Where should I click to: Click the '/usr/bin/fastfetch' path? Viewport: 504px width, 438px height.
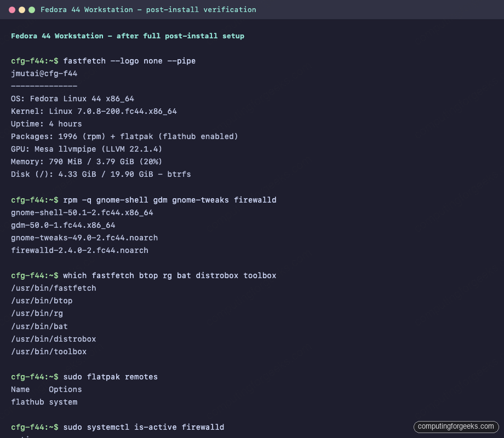(53, 288)
